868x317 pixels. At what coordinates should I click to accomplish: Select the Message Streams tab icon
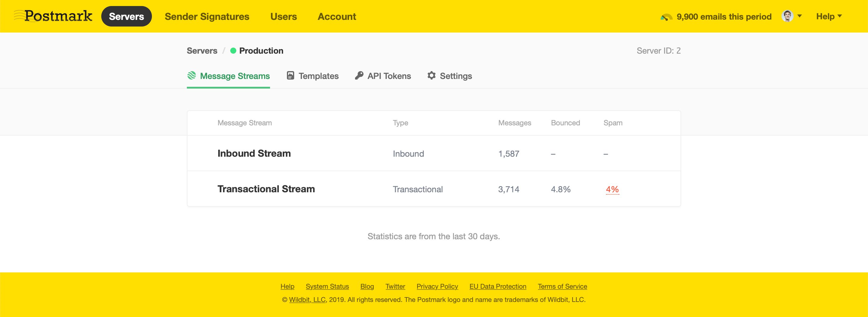192,76
